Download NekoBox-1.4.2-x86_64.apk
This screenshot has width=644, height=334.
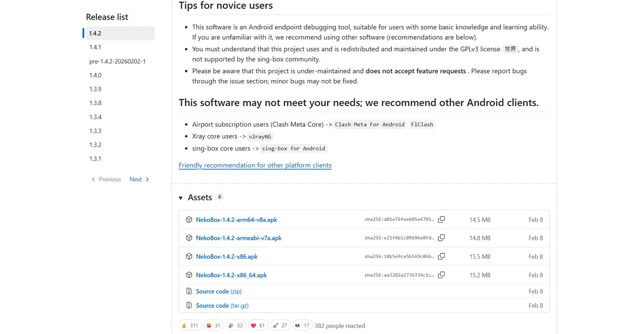(x=231, y=275)
